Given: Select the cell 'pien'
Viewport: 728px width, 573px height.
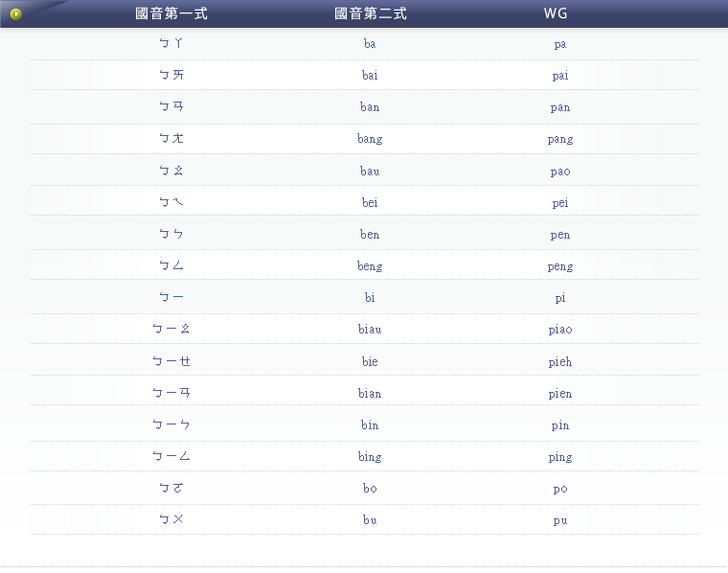Looking at the screenshot, I should (560, 394).
